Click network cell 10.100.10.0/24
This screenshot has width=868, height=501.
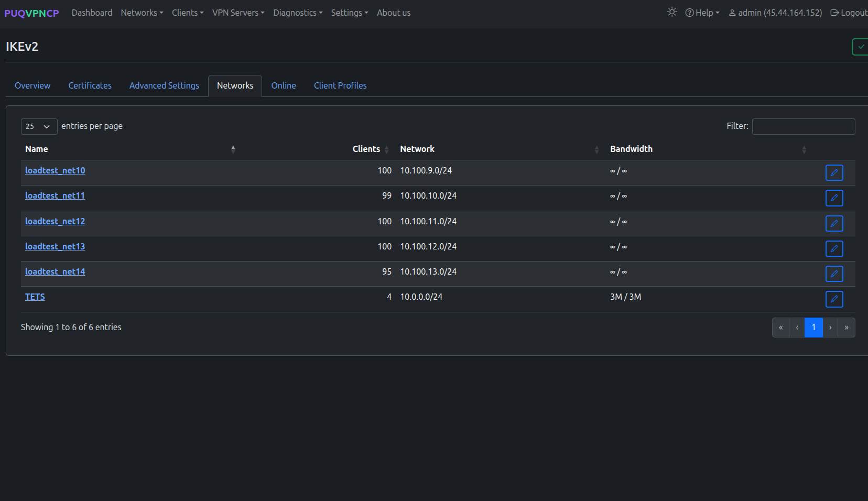(x=428, y=195)
